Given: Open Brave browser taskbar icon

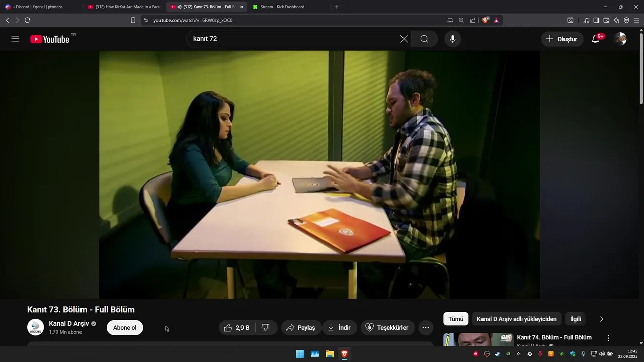Looking at the screenshot, I should (344, 354).
